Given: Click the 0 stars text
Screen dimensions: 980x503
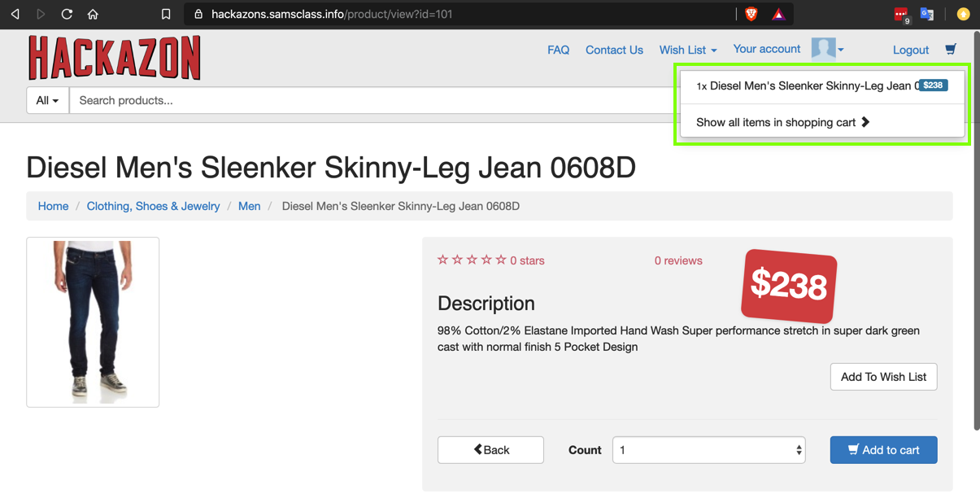Looking at the screenshot, I should tap(527, 260).
